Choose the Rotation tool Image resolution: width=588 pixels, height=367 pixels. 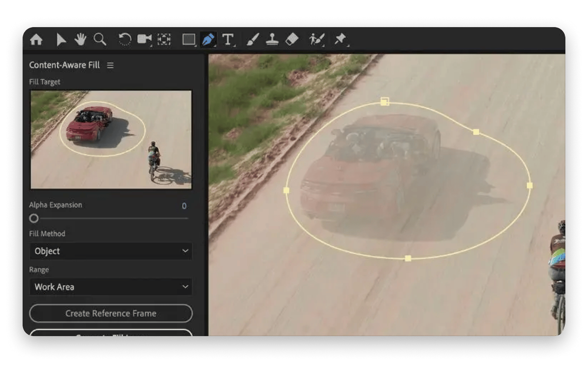coord(125,39)
